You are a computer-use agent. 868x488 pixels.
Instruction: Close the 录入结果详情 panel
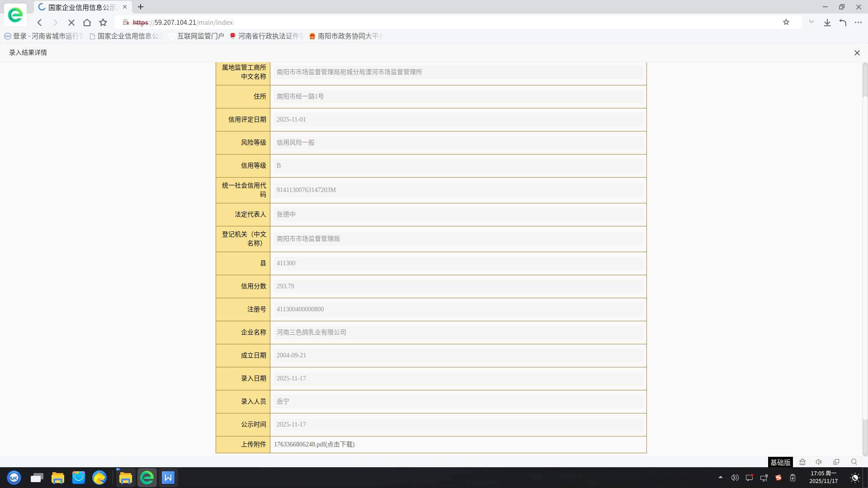pyautogui.click(x=857, y=53)
